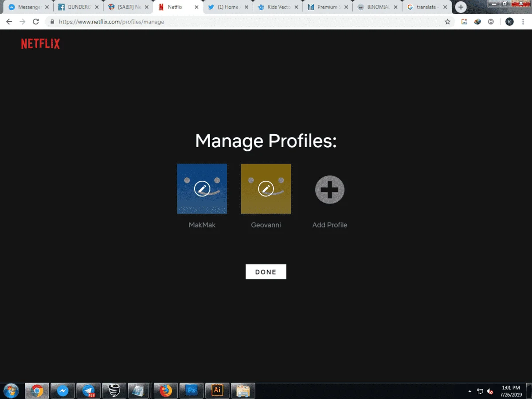Screen dimensions: 532x399
Task: Click the Add Profile label
Action: (330, 225)
